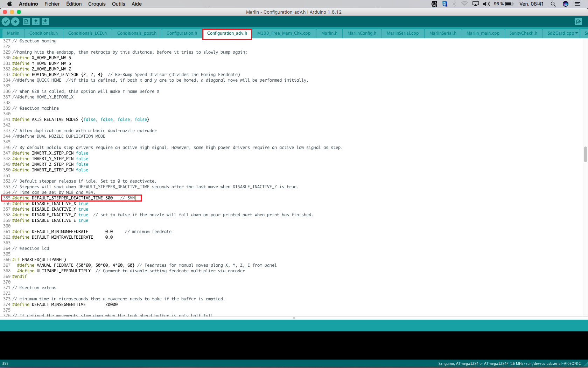Viewport: 588px width, 368px height.
Task: Switch to the Conditionals_post.h tab
Action: 137,33
